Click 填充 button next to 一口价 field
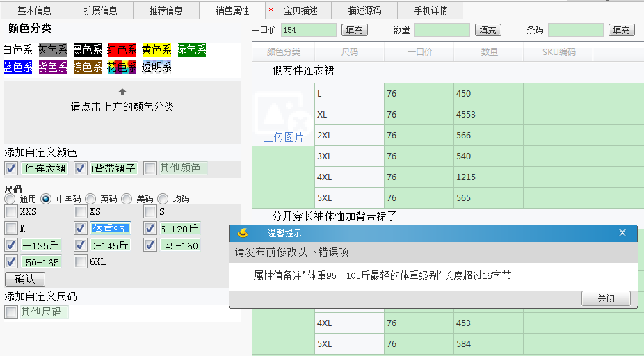 coord(354,30)
